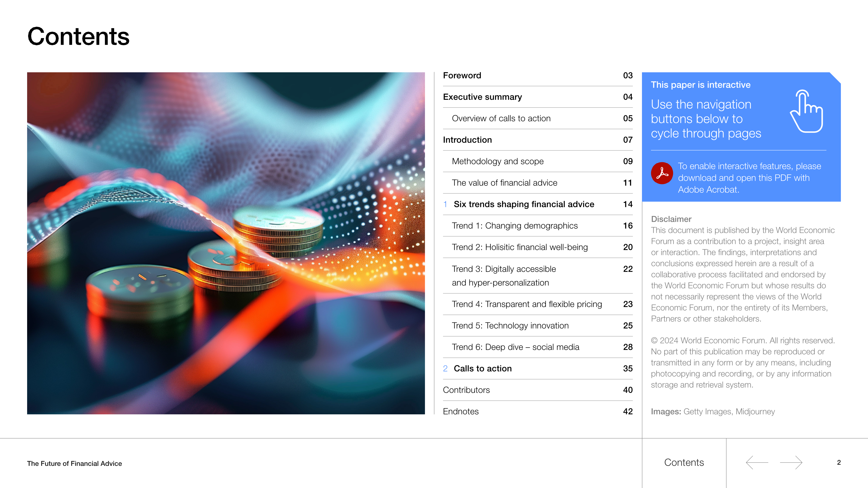The height and width of the screenshot is (488, 868).
Task: Jump to the Endnotes entry
Action: point(538,411)
